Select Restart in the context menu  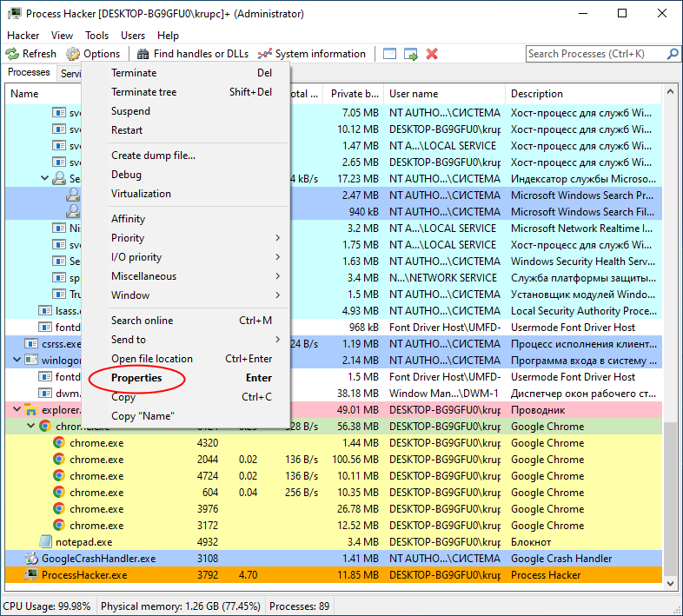[186, 130]
